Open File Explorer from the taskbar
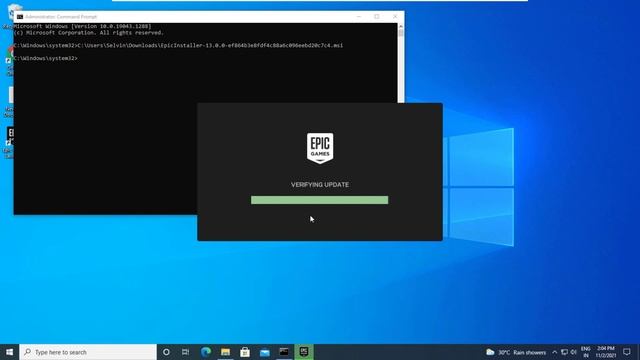 [225, 352]
